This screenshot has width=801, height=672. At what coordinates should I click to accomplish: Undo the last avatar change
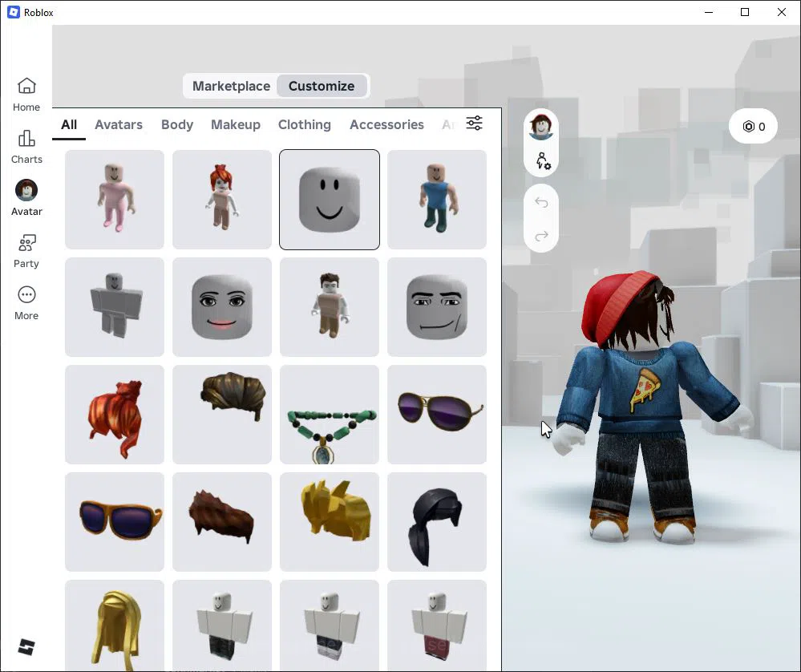[x=541, y=203]
